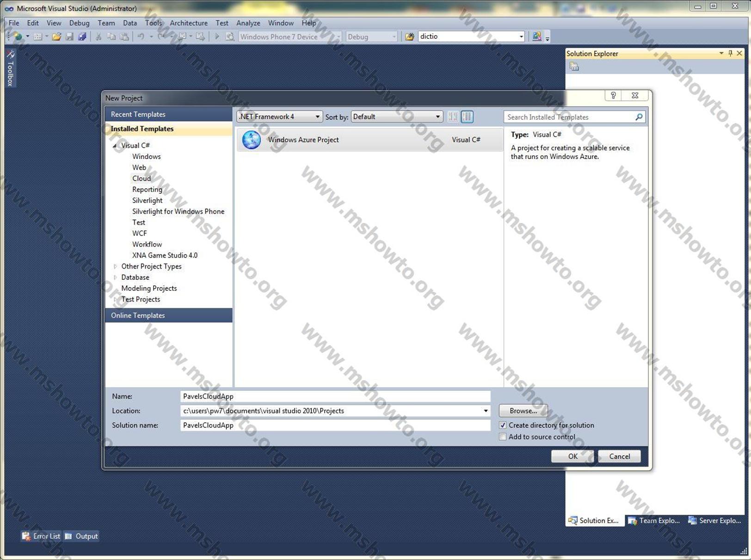Click the Paste icon in toolbar
751x560 pixels.
[124, 37]
